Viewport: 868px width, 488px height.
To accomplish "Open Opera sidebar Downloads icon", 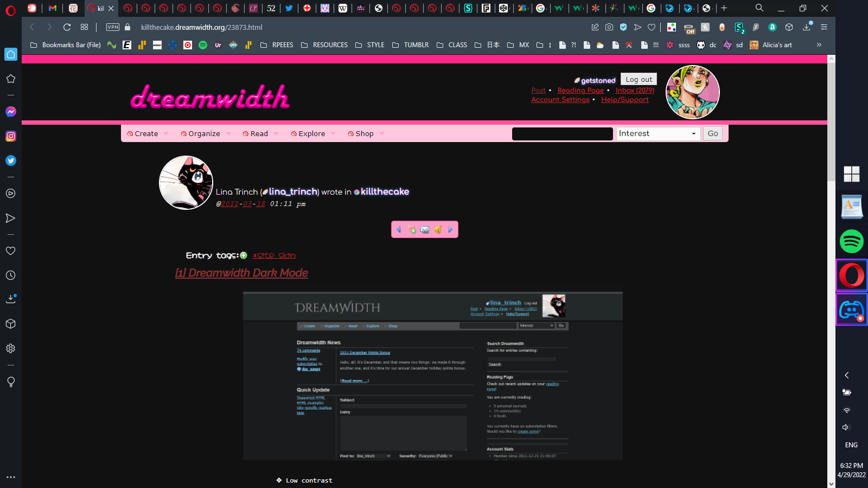I will pyautogui.click(x=10, y=299).
